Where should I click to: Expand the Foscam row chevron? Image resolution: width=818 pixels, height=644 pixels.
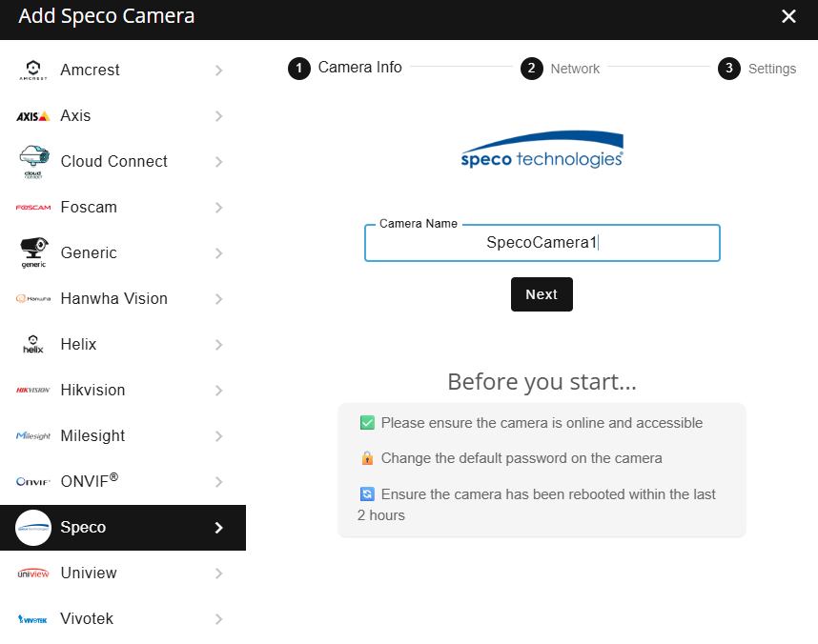tap(218, 208)
